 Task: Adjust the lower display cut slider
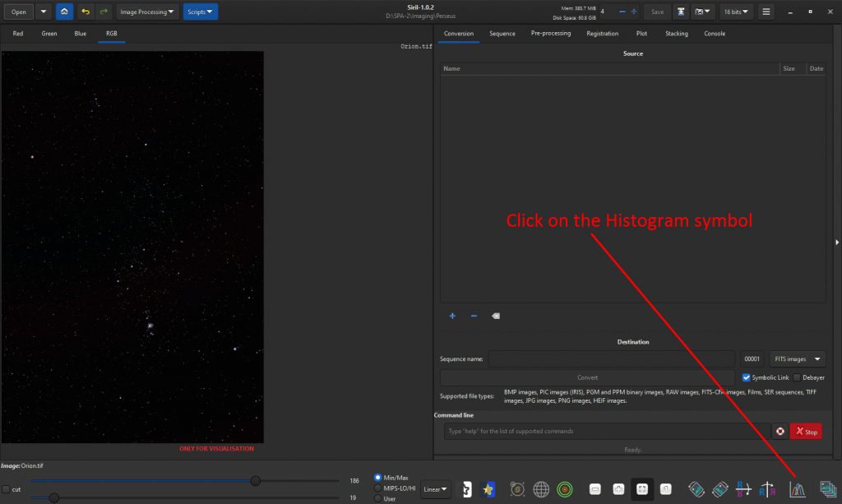point(53,497)
